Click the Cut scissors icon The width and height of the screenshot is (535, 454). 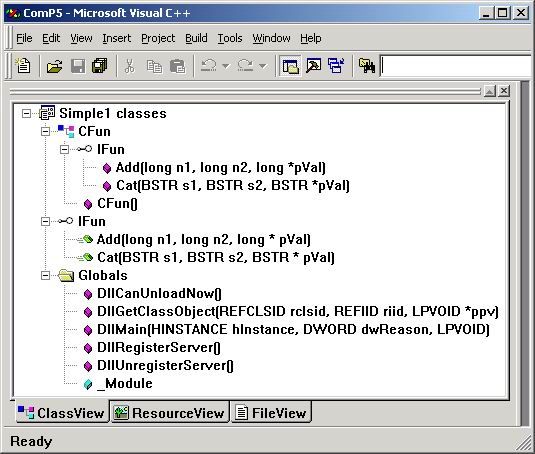point(129,65)
